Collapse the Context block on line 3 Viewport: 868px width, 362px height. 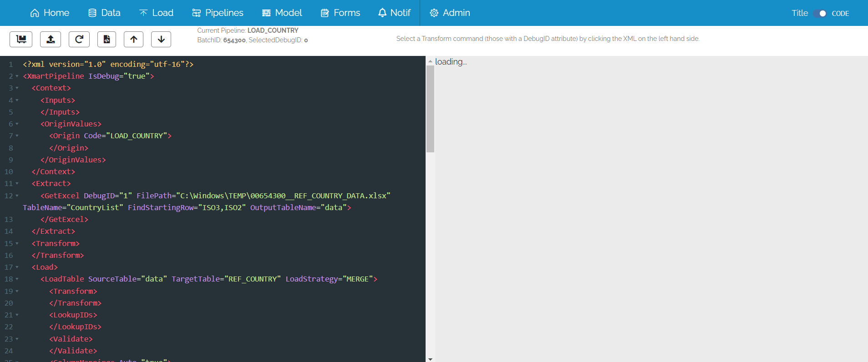(x=17, y=88)
